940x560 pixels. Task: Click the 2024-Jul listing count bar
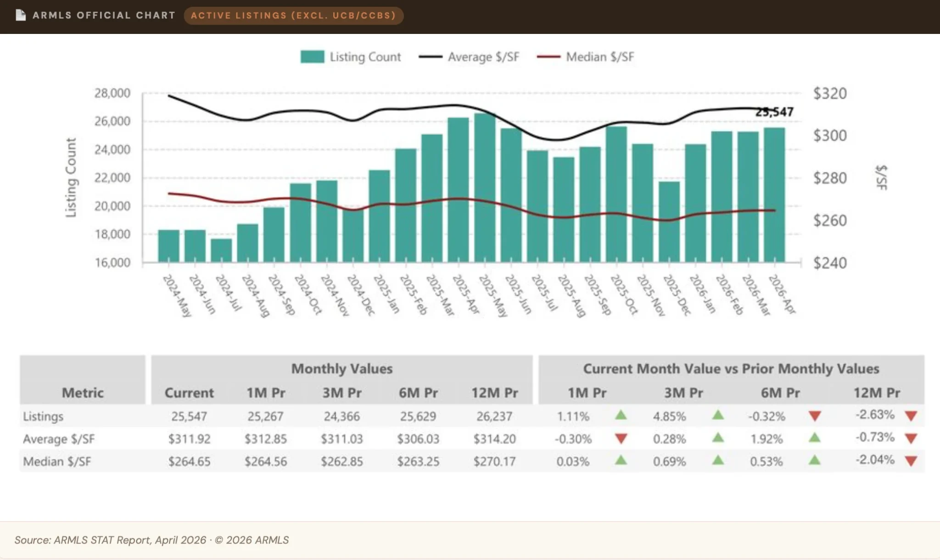coord(221,250)
